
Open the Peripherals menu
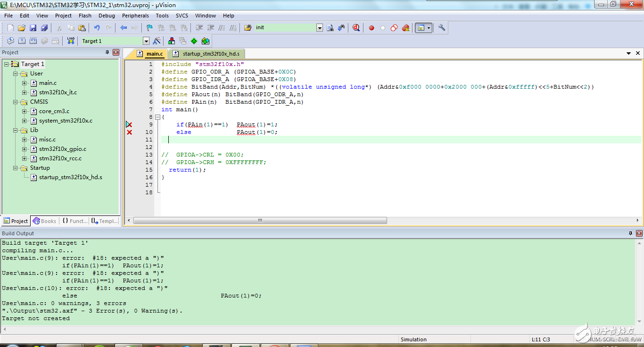[135, 16]
